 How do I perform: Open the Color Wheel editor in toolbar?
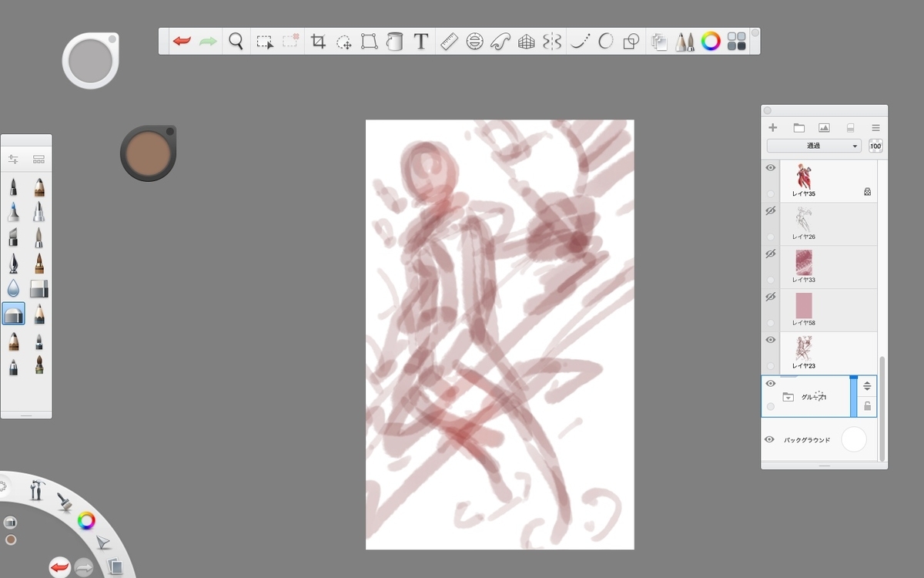tap(711, 42)
